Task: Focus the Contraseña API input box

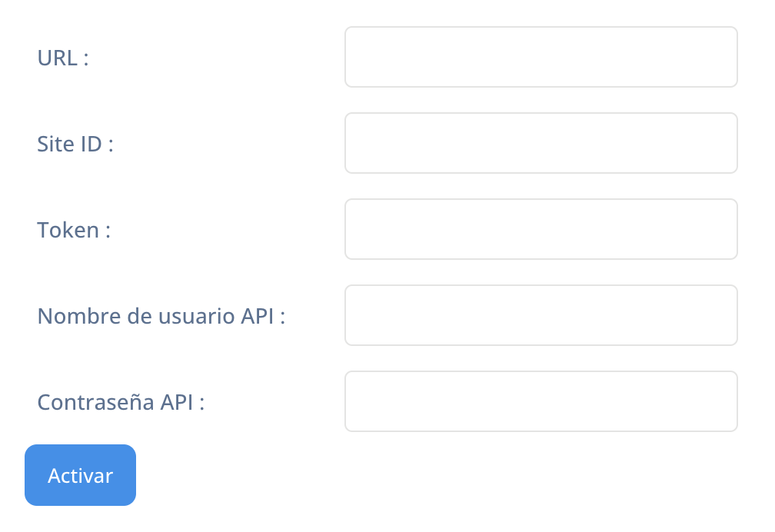Action: (x=541, y=401)
